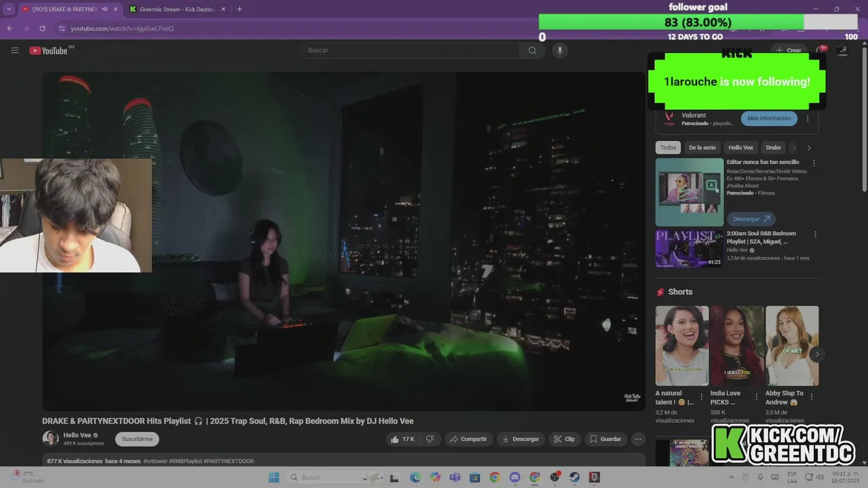This screenshot has width=868, height=488.
Task: Open Microsoft Teams from the taskbar
Action: coord(455,477)
